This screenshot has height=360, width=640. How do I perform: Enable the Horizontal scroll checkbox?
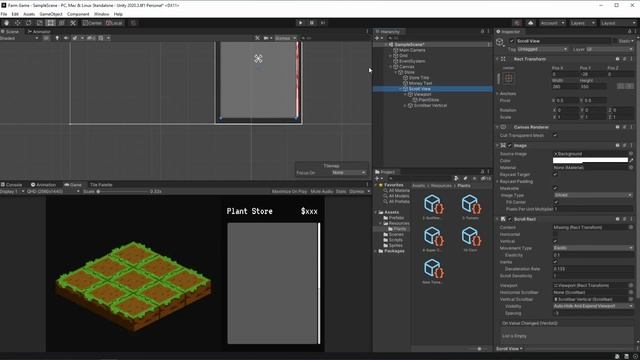[555, 234]
